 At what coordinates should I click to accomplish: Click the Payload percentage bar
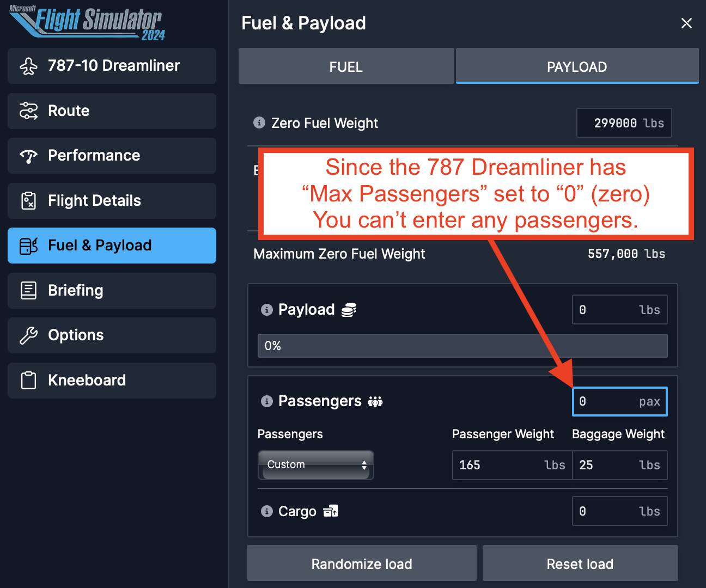462,346
